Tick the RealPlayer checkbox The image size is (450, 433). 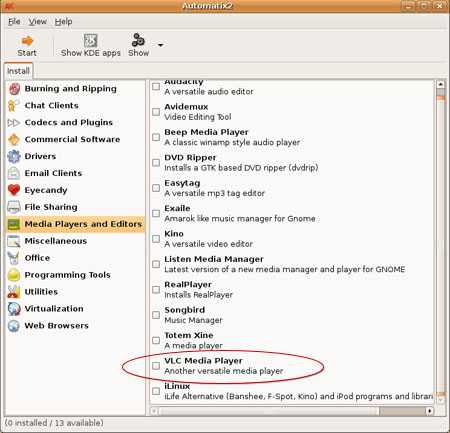[156, 290]
